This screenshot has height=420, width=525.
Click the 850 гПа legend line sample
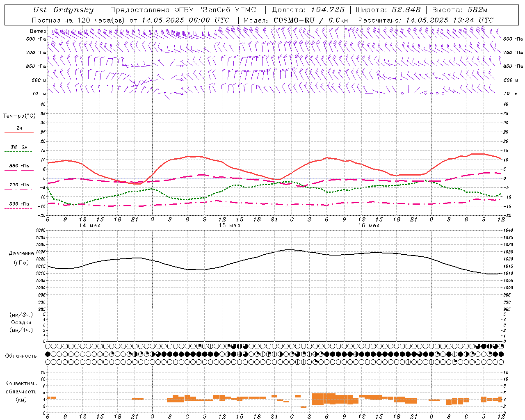coord(19,170)
